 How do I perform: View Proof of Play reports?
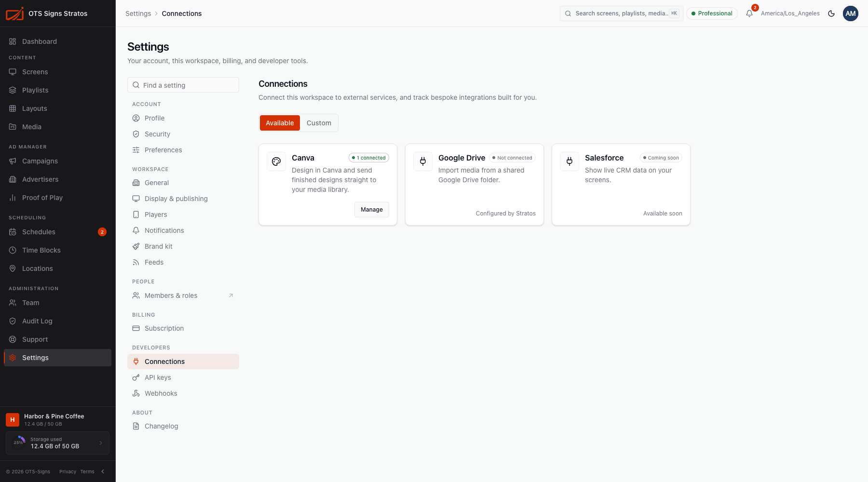pyautogui.click(x=57, y=198)
